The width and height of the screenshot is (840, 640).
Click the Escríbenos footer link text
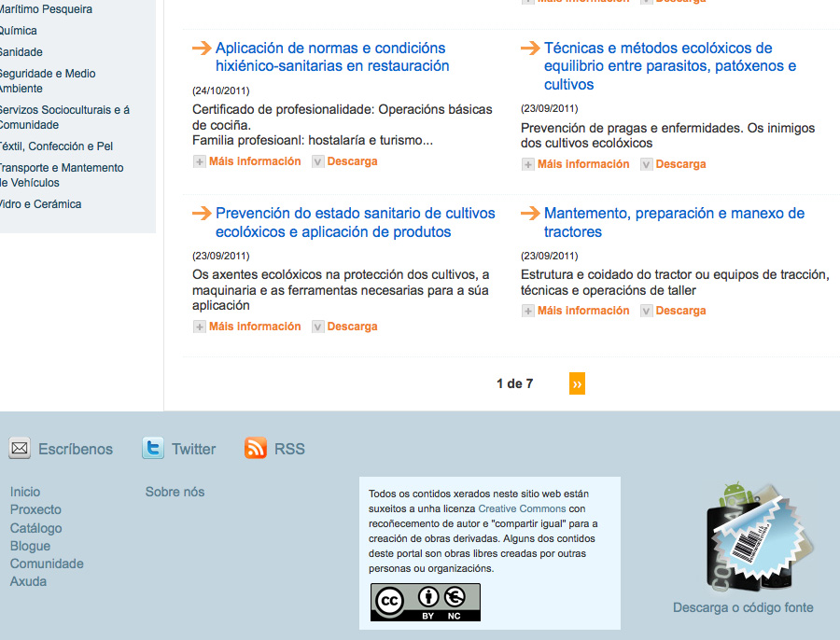(76, 449)
